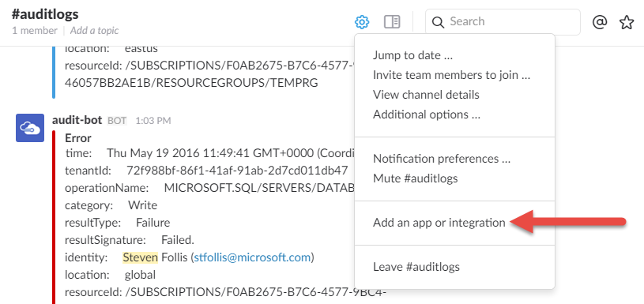
Task: Open View channel details
Action: pos(426,95)
